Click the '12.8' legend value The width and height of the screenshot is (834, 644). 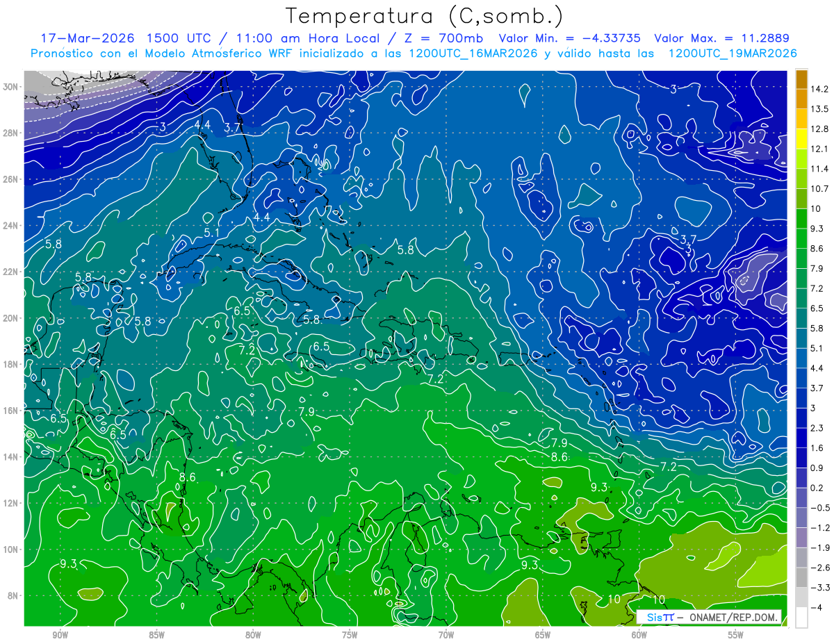[x=819, y=129]
